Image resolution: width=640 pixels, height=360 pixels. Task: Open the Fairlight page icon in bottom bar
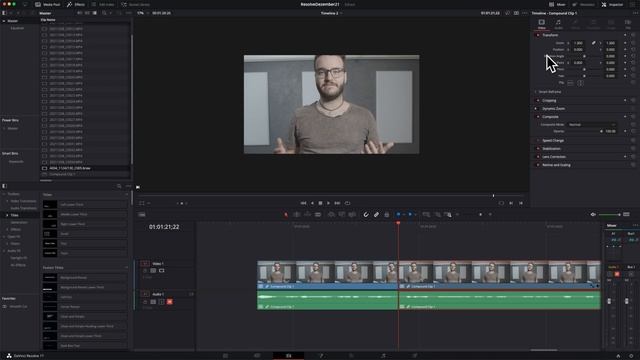click(383, 356)
